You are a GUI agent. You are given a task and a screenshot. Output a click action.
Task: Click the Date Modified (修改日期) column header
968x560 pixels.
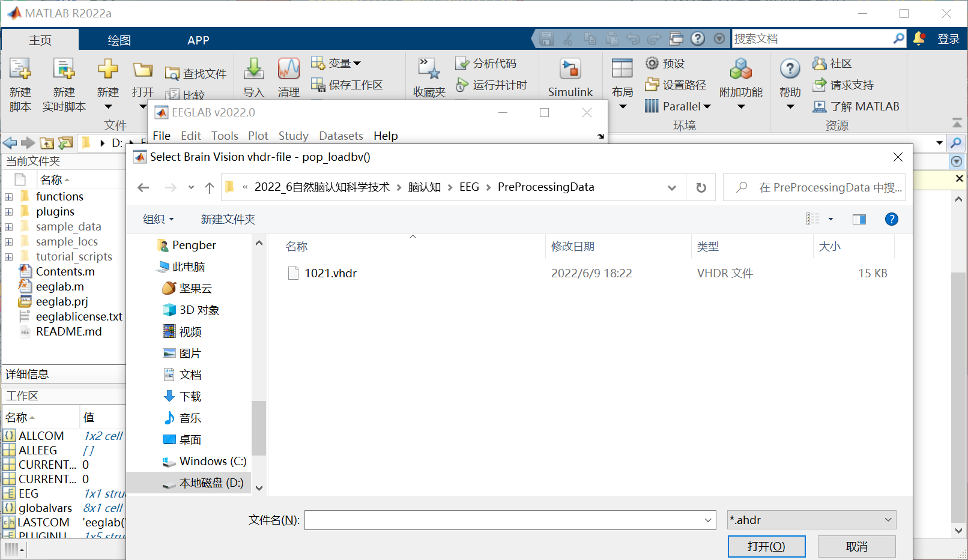573,246
